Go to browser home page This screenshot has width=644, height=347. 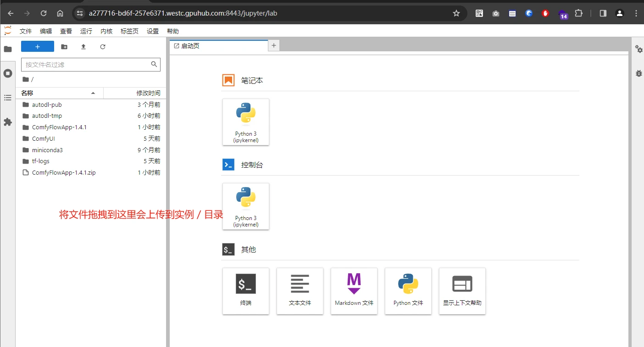(60, 13)
